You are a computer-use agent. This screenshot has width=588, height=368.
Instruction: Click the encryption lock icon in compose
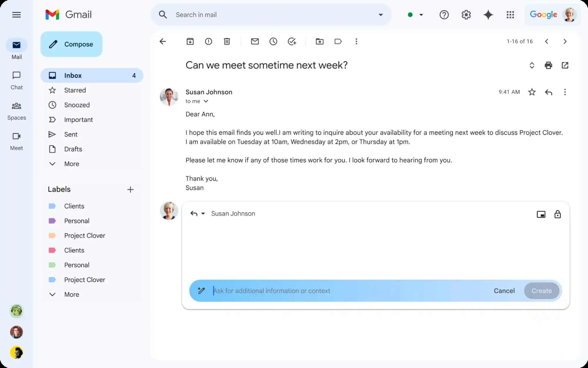click(558, 214)
